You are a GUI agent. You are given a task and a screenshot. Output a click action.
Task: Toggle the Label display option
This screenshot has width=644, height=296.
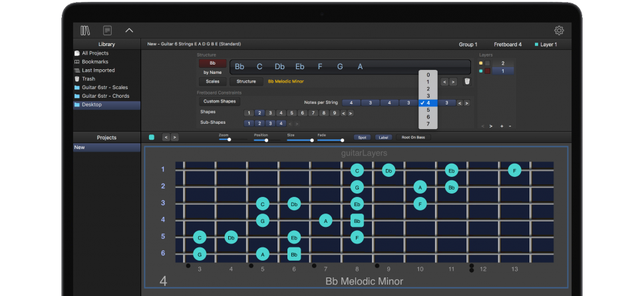(x=383, y=137)
